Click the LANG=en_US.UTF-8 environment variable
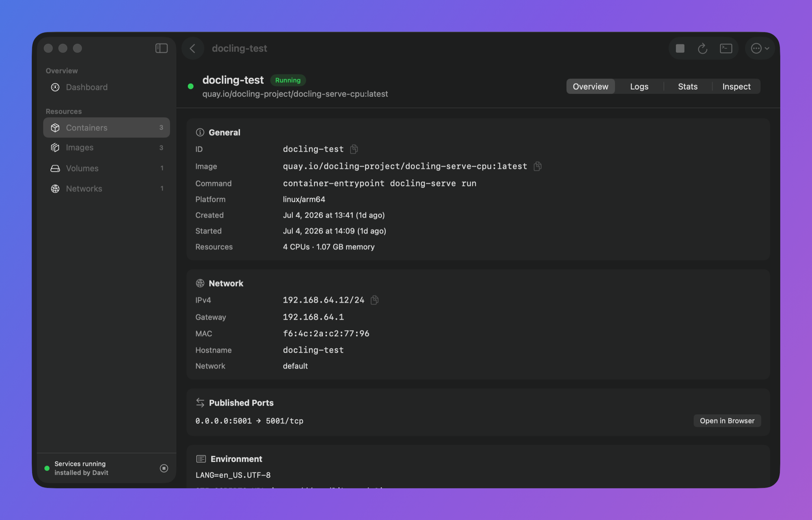The width and height of the screenshot is (812, 520). 233,475
